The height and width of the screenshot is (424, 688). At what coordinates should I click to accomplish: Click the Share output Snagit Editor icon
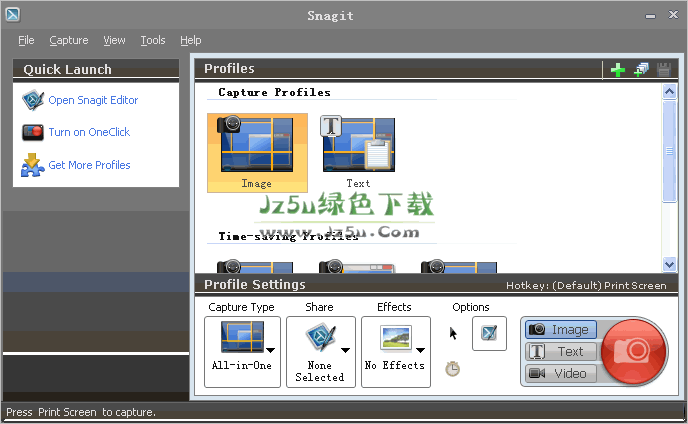coord(321,337)
